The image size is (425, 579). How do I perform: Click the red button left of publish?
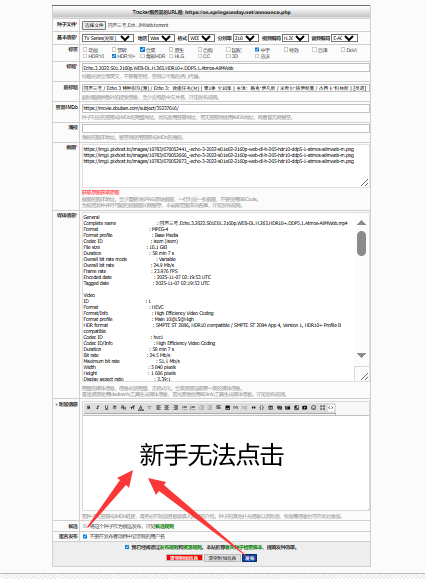pyautogui.click(x=184, y=558)
